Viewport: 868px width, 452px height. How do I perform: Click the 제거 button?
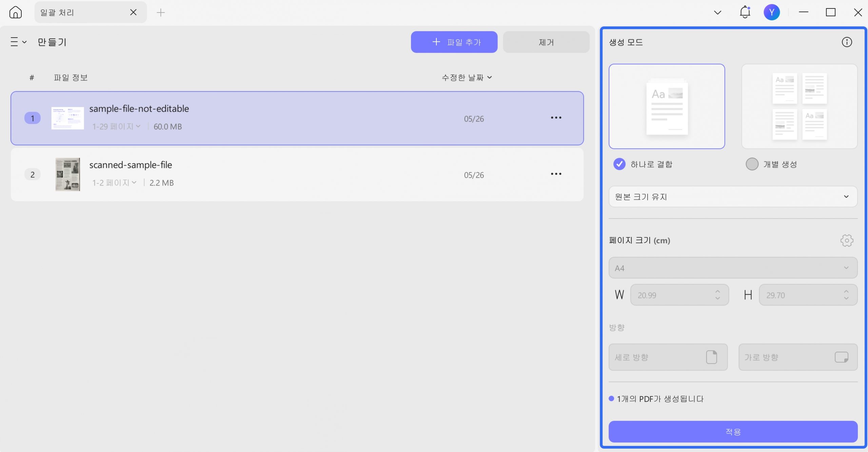click(x=546, y=42)
